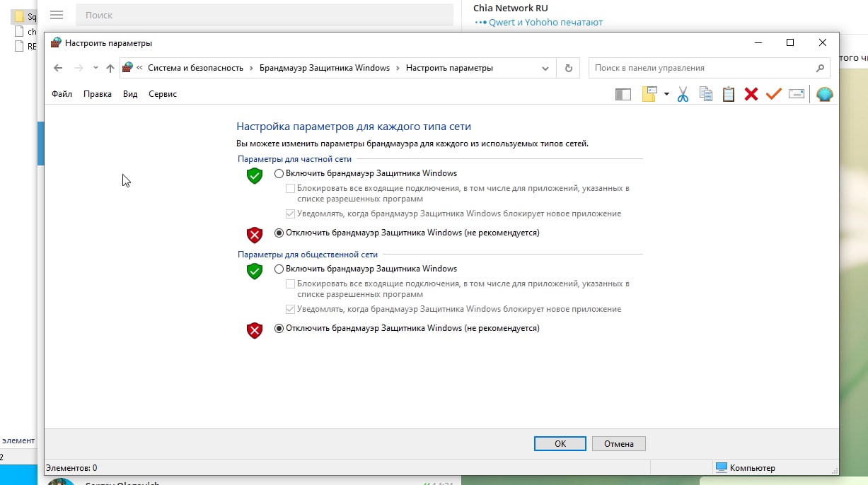This screenshot has height=485, width=868.
Task: Open Chia Network RU chat header
Action: pos(511,8)
